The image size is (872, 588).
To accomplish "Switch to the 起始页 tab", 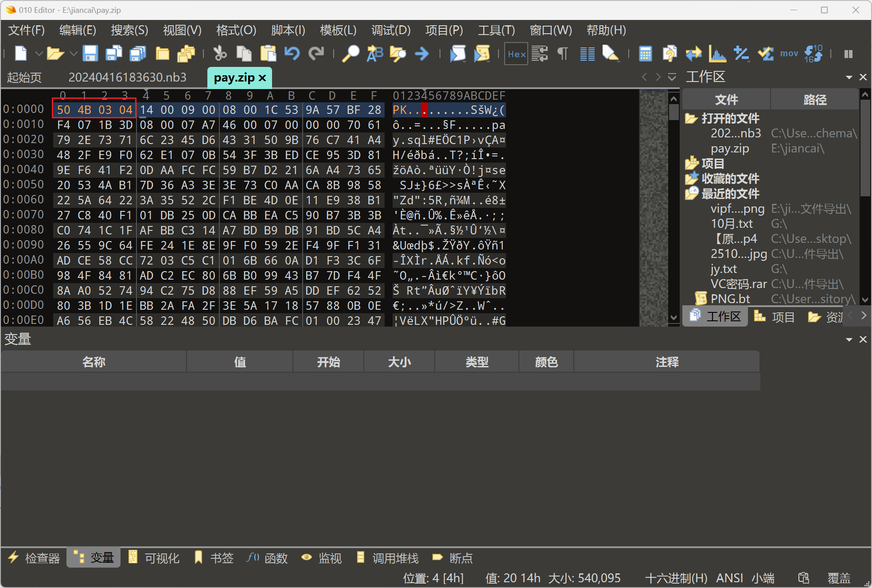I will (x=24, y=77).
